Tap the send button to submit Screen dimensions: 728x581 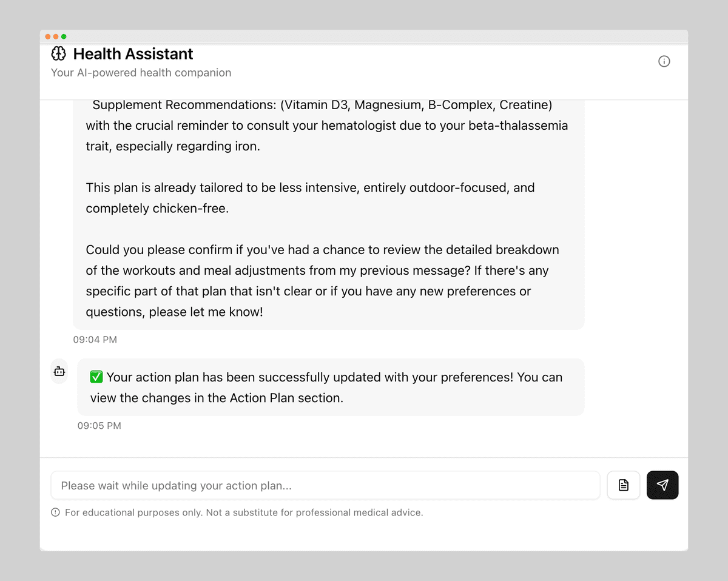tap(662, 485)
